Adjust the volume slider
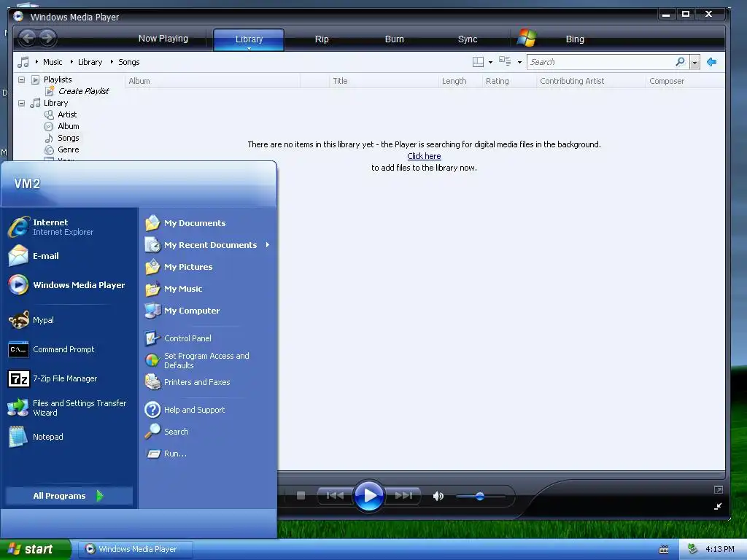The height and width of the screenshot is (560, 747). point(480,496)
